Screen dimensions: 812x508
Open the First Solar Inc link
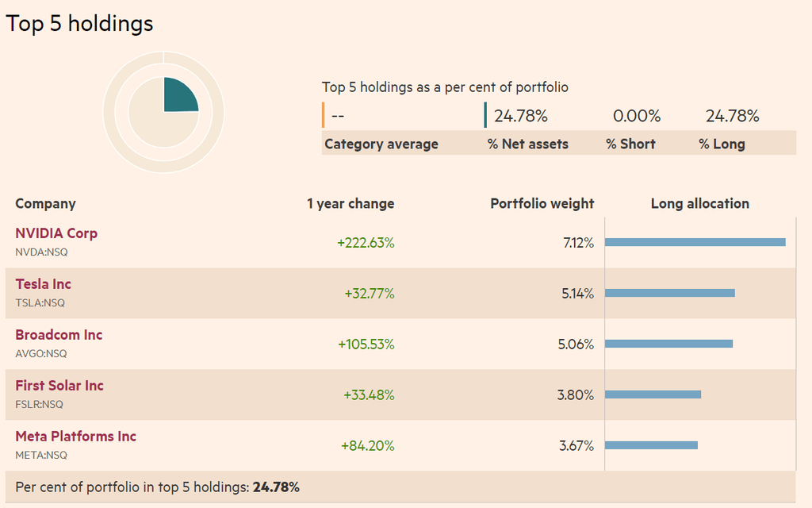click(59, 386)
